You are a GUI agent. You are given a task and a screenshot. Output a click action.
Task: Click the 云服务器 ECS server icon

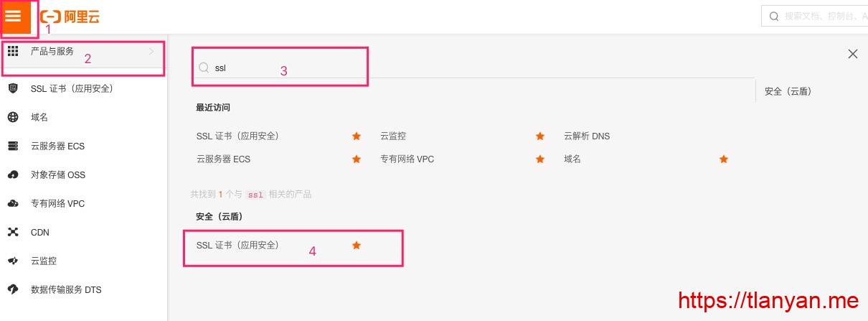click(x=13, y=146)
